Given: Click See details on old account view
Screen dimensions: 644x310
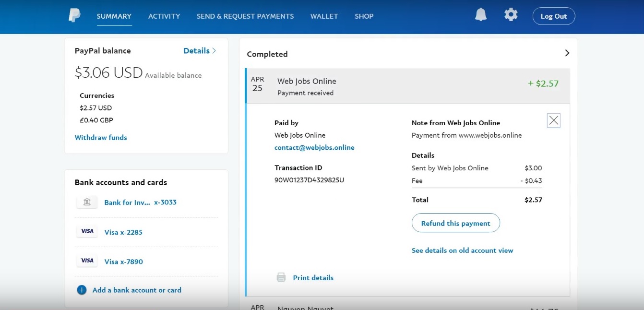Looking at the screenshot, I should point(462,250).
